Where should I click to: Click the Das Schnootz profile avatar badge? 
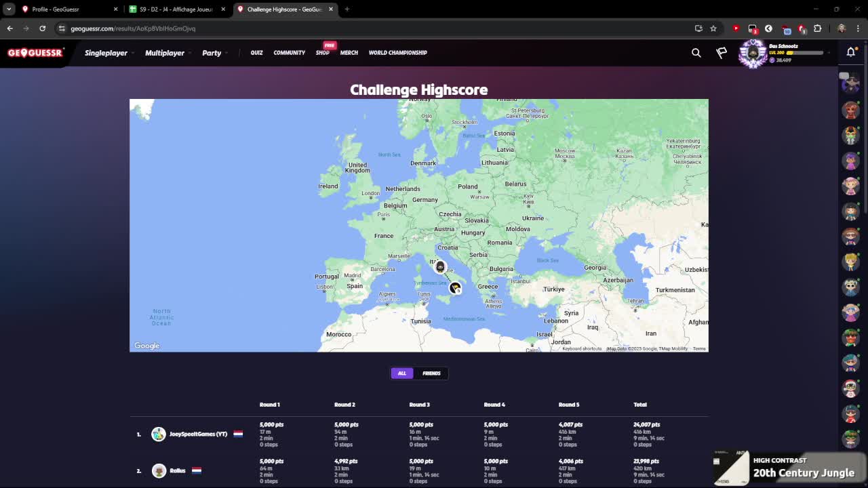coord(753,54)
